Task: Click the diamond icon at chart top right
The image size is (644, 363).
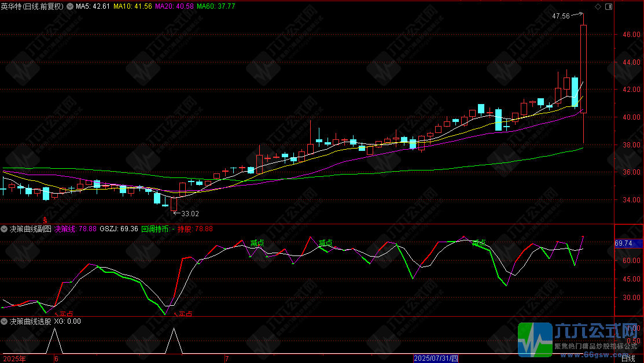Action: (598, 6)
